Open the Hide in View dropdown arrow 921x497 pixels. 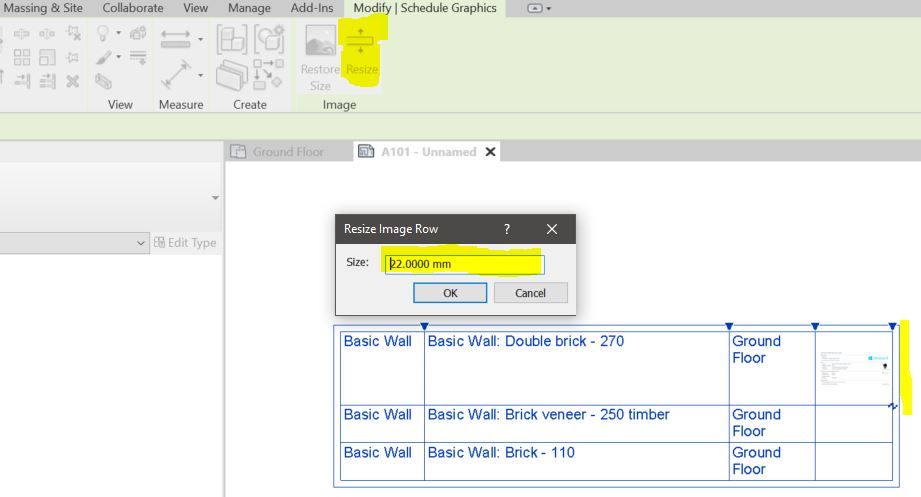119,33
